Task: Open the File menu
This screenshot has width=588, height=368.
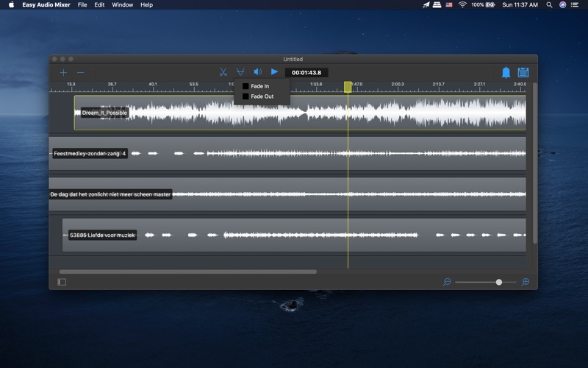Action: [82, 4]
